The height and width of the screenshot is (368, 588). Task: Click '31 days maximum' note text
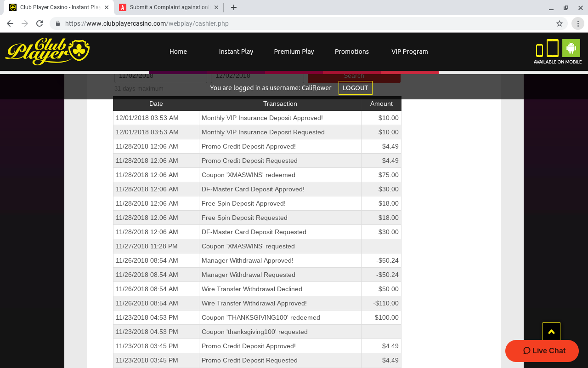tap(139, 88)
